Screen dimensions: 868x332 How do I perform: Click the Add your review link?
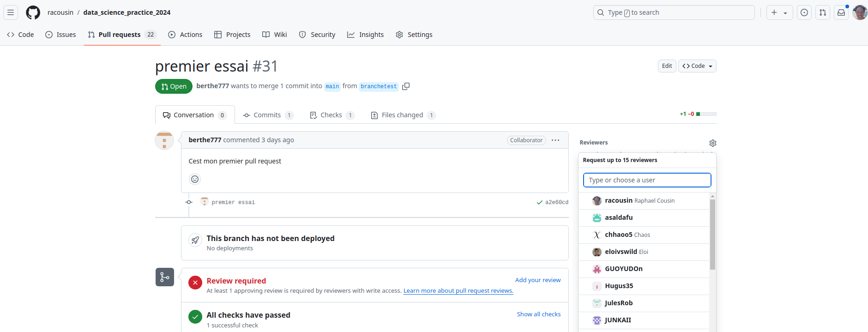(x=538, y=280)
